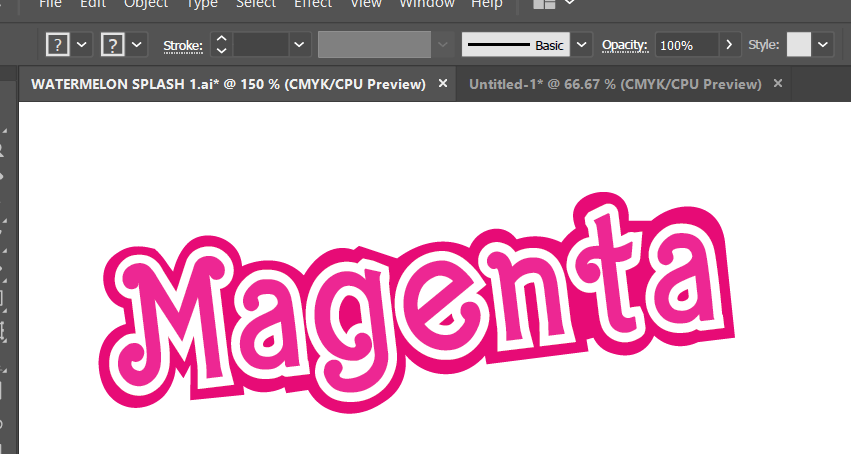The image size is (851, 454).
Task: Click the Opacity panel label link
Action: click(625, 46)
